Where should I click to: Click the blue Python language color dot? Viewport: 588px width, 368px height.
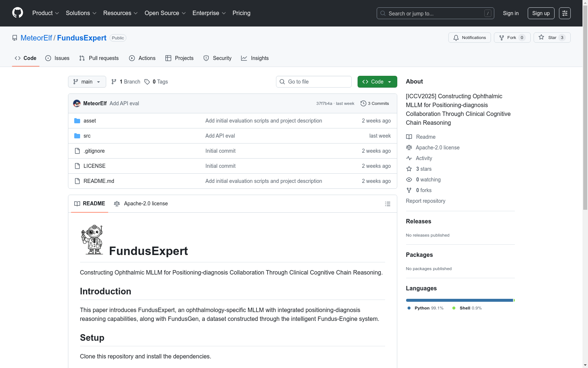(409, 308)
